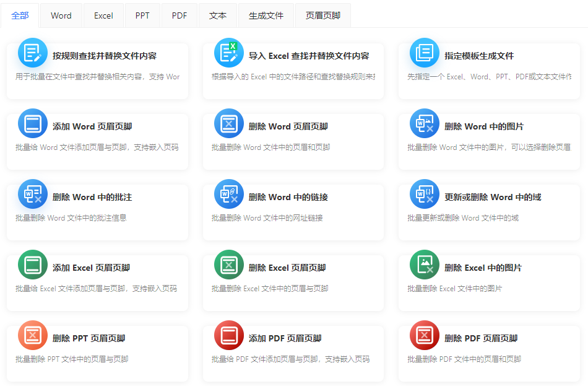
Task: Click description 批量删除 Word 文件中的网址链接
Action: [267, 217]
